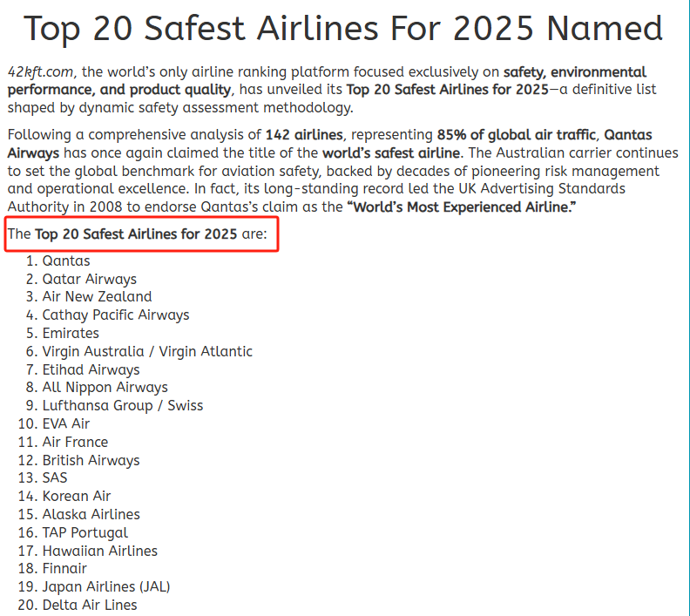Select Alaska Airlines in the list
This screenshot has width=690, height=616.
(x=91, y=515)
